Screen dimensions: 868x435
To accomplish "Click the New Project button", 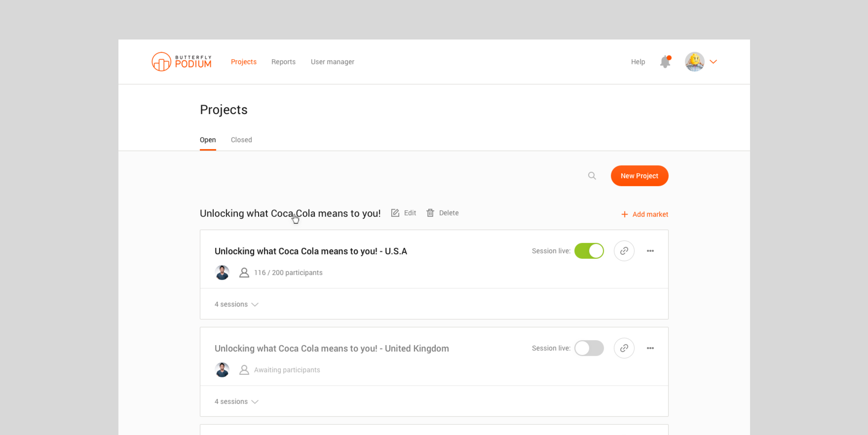I will [640, 176].
